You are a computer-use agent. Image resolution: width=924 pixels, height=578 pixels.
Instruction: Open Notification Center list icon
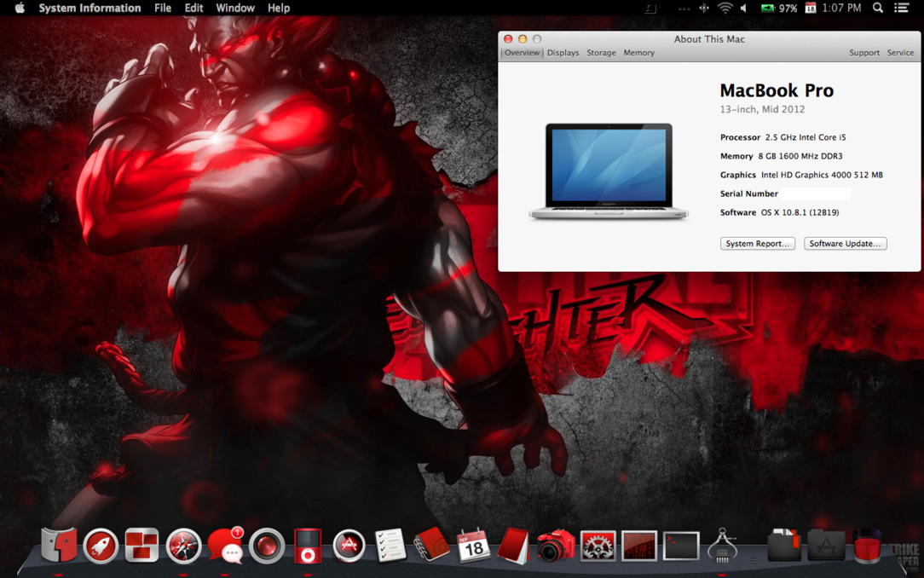pos(901,8)
